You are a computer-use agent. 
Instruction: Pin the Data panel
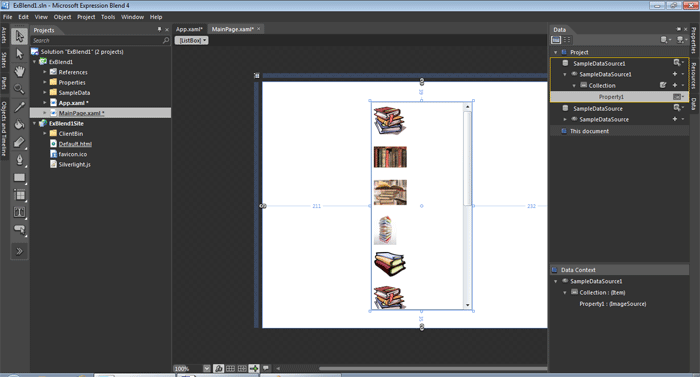[679, 29]
